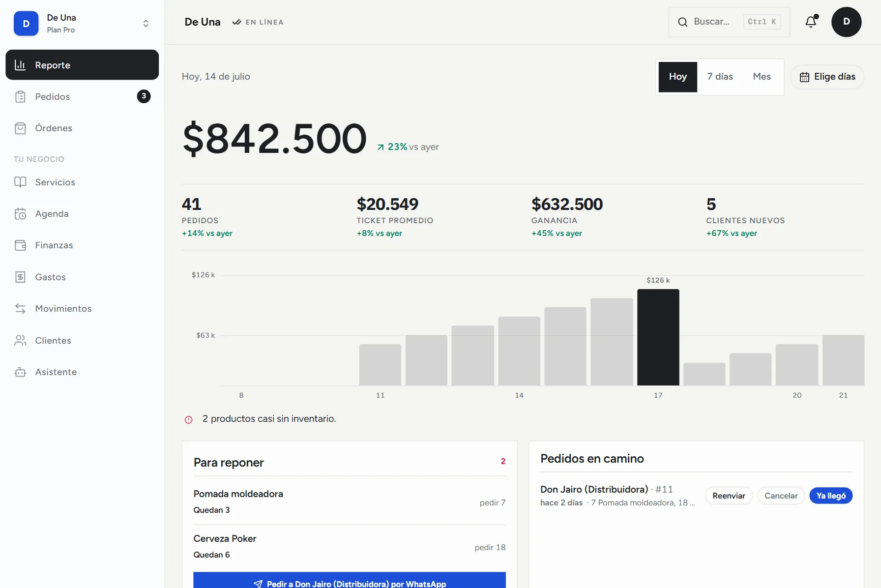Click the Pedidos badge showing 3
Viewport: 881px width, 588px height.
(x=144, y=96)
